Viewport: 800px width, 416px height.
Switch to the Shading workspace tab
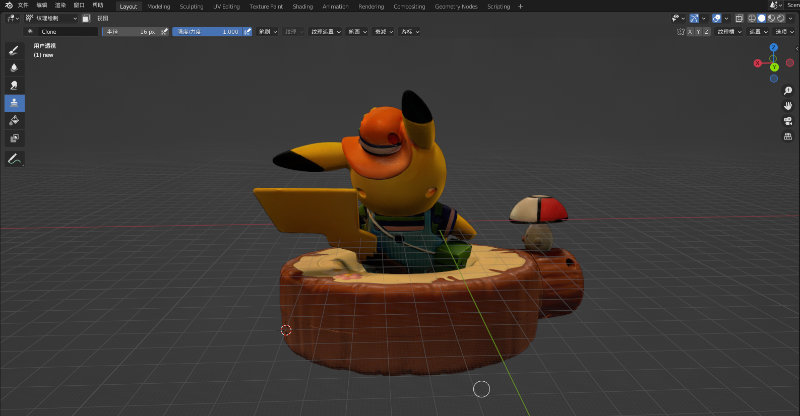(x=303, y=7)
